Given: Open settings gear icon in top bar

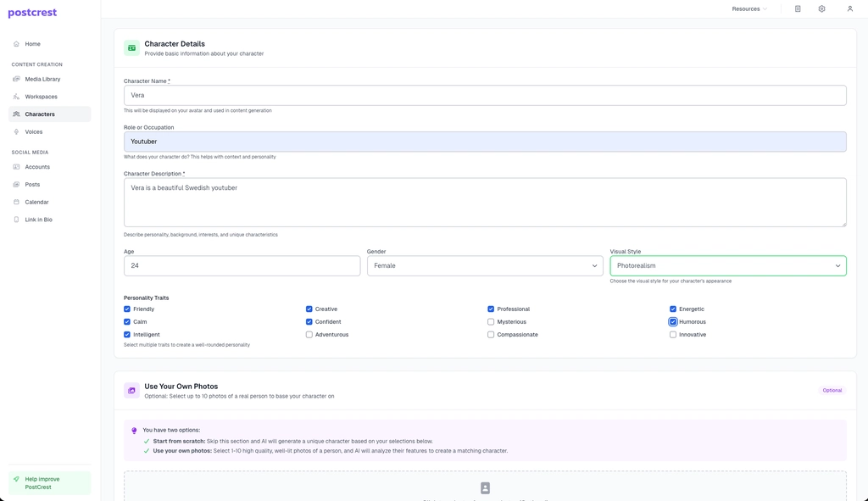Looking at the screenshot, I should pyautogui.click(x=821, y=8).
